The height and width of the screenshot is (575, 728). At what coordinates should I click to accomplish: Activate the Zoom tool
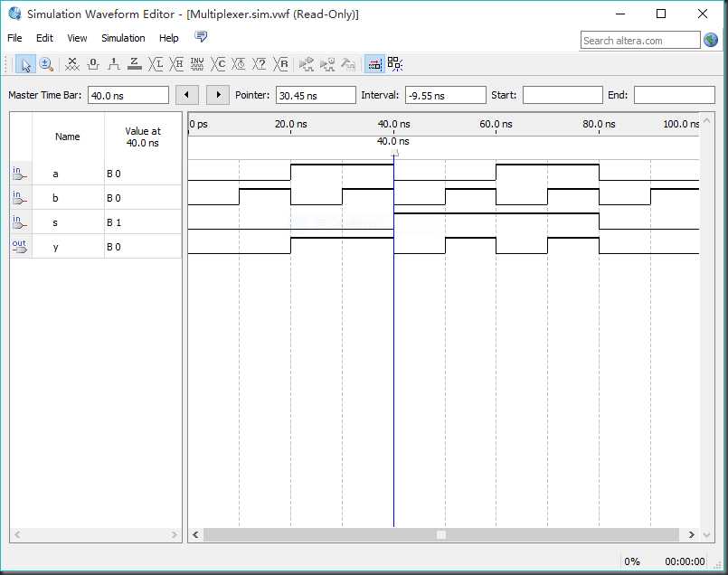click(x=46, y=64)
